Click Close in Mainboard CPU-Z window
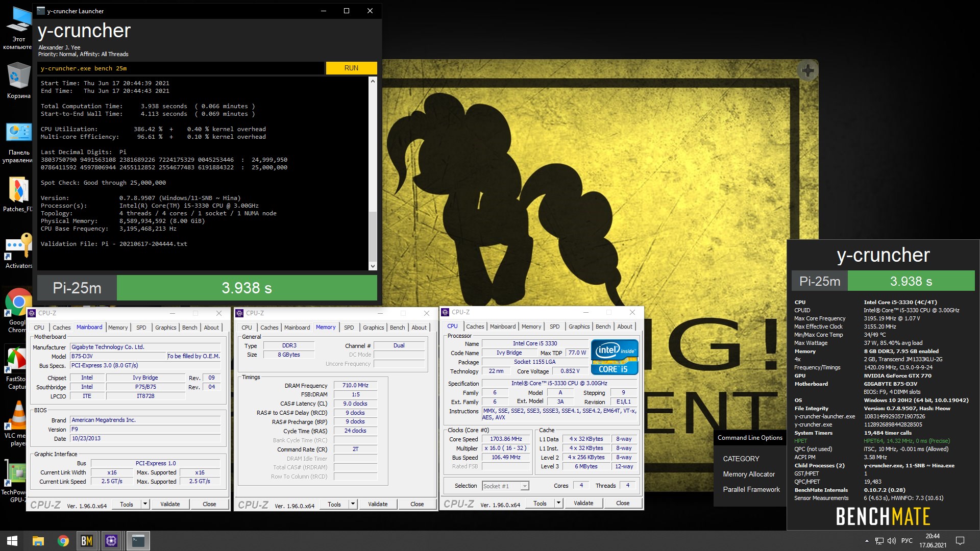The image size is (980, 551). (x=209, y=504)
